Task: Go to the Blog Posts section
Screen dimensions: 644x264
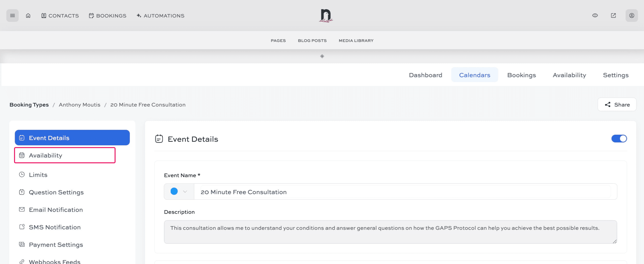Action: pyautogui.click(x=312, y=41)
